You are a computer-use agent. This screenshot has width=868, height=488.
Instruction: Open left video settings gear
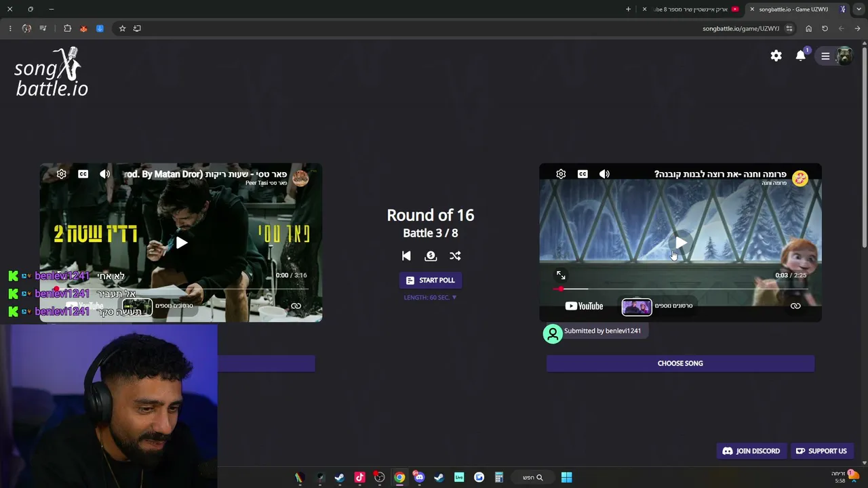(62, 174)
